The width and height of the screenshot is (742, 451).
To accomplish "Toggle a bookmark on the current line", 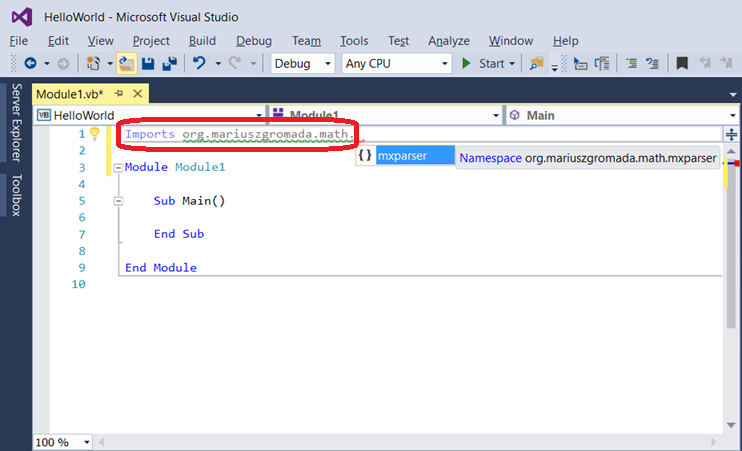I will coord(682,63).
